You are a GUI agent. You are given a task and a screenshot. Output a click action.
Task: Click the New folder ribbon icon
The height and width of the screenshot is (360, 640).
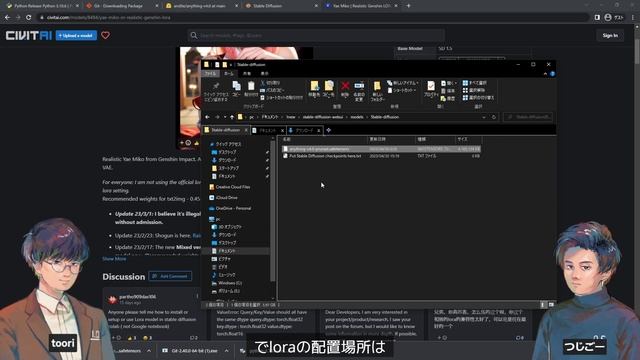378,91
